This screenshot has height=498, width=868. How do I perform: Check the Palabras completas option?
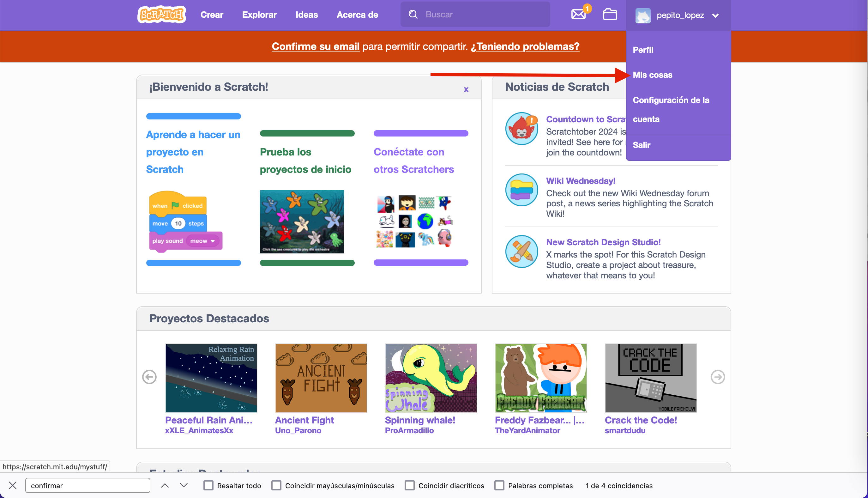coord(499,485)
